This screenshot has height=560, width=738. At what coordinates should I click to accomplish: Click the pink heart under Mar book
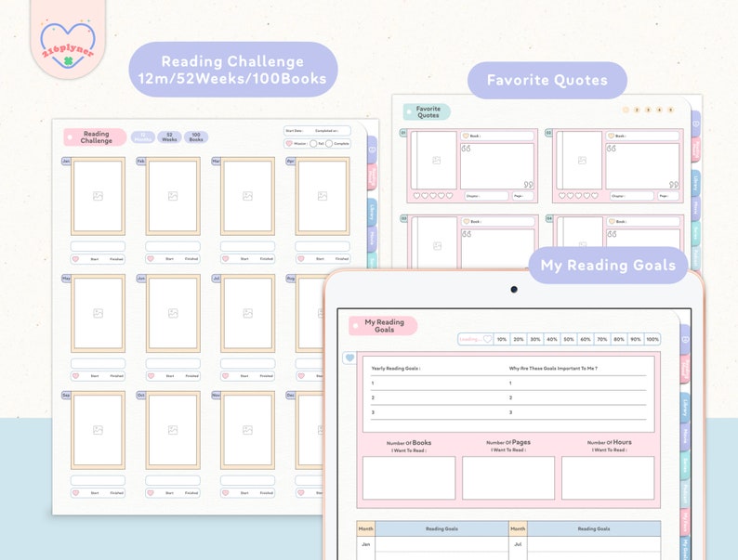click(x=226, y=258)
